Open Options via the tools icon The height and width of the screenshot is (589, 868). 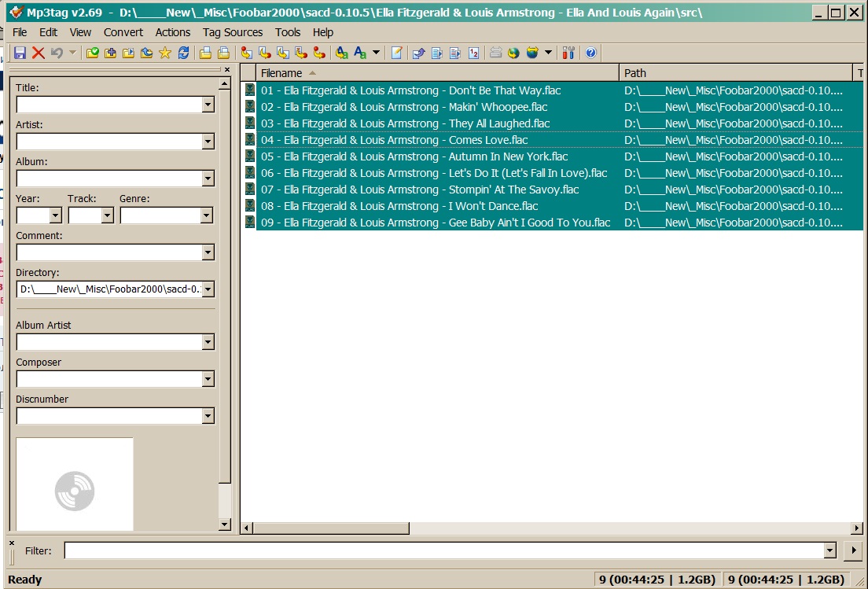[568, 53]
